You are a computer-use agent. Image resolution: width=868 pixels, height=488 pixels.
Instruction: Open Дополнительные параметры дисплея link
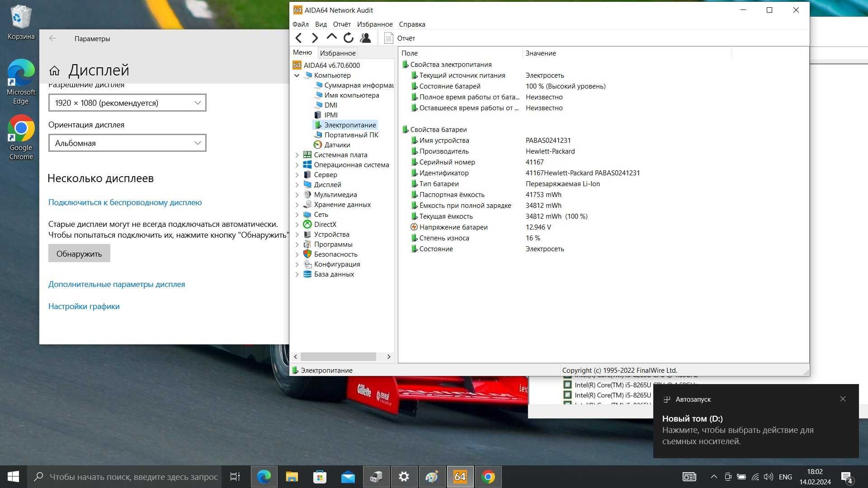(x=117, y=284)
